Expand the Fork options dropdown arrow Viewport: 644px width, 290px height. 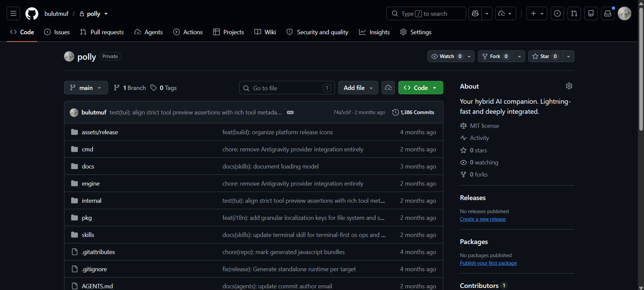click(519, 56)
